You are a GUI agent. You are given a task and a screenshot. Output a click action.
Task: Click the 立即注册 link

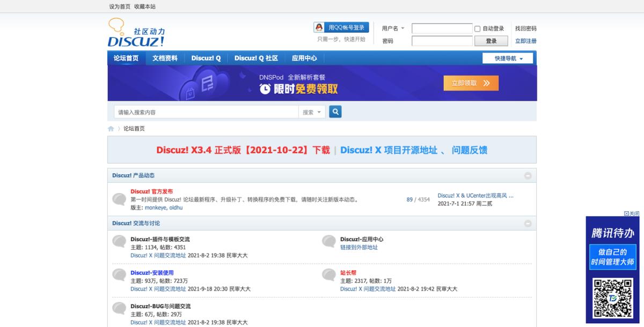pyautogui.click(x=525, y=41)
